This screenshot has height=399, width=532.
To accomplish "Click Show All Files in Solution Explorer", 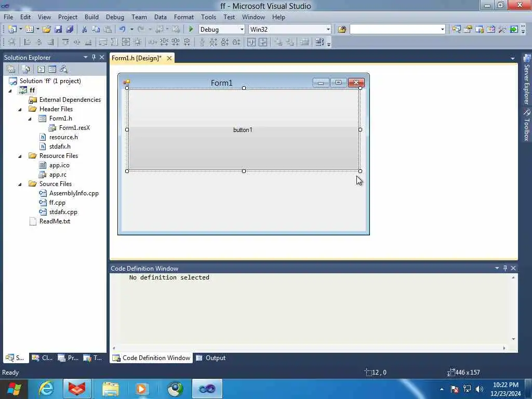I will point(26,69).
